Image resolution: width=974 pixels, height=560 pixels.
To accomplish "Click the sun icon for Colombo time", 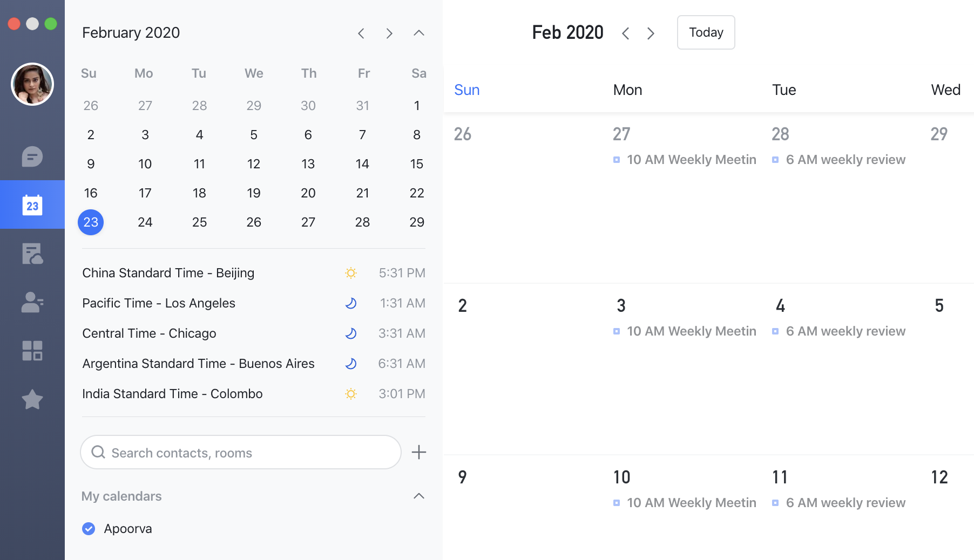I will click(351, 394).
